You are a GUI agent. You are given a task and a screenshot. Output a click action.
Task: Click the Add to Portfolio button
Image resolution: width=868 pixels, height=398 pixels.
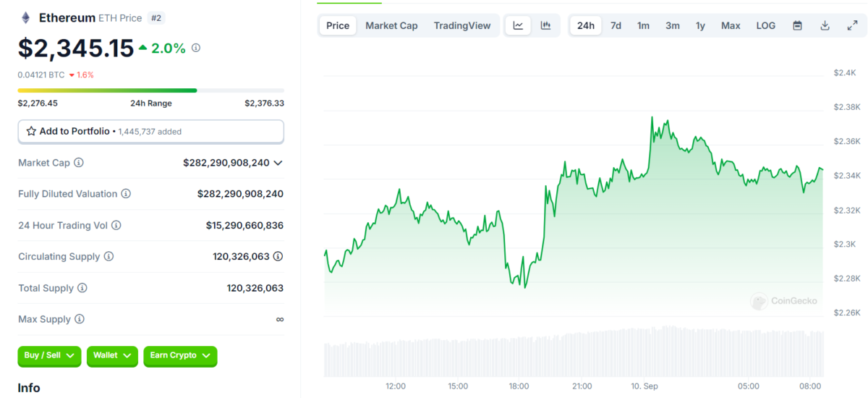150,132
